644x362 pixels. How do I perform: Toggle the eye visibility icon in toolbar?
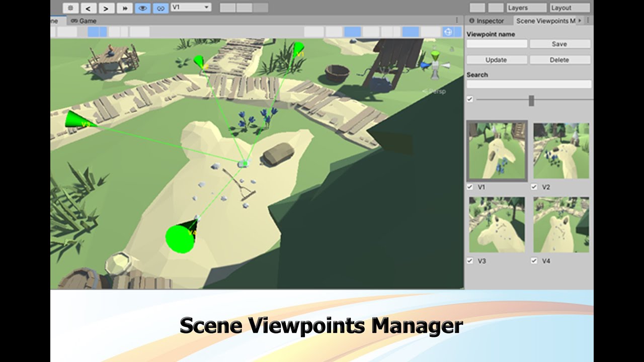click(x=142, y=8)
